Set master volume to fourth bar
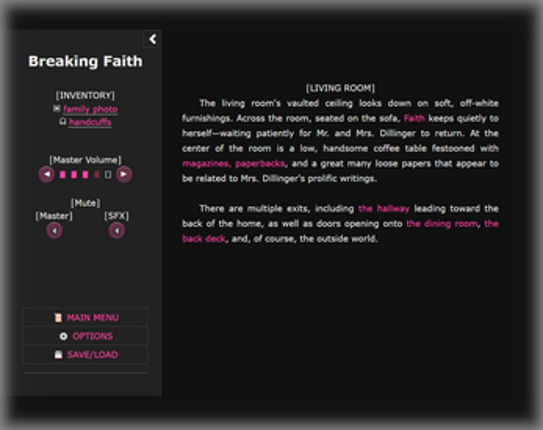543x430 pixels. pos(97,174)
